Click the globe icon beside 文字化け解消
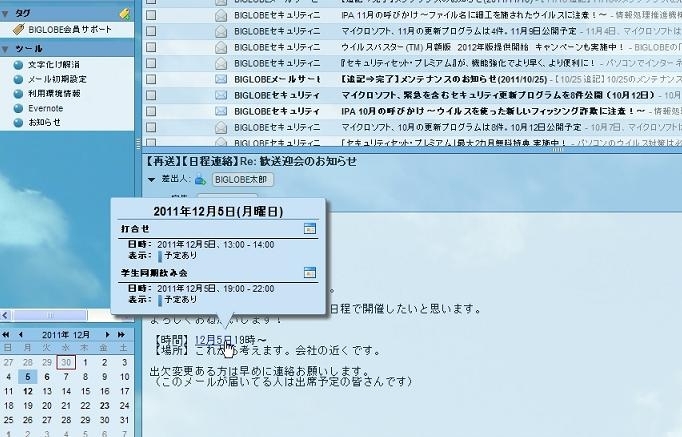This screenshot has height=437, width=682. pyautogui.click(x=18, y=65)
